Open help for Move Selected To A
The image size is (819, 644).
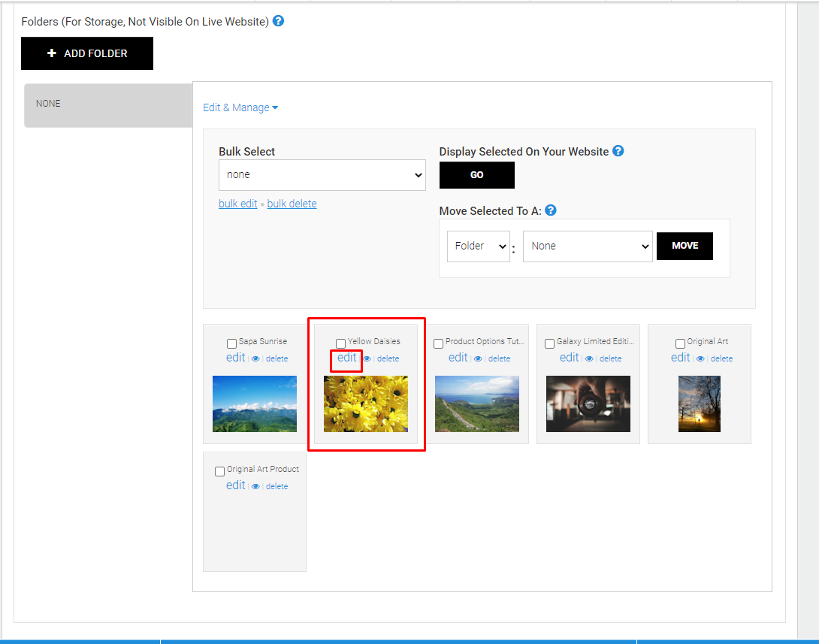point(550,210)
